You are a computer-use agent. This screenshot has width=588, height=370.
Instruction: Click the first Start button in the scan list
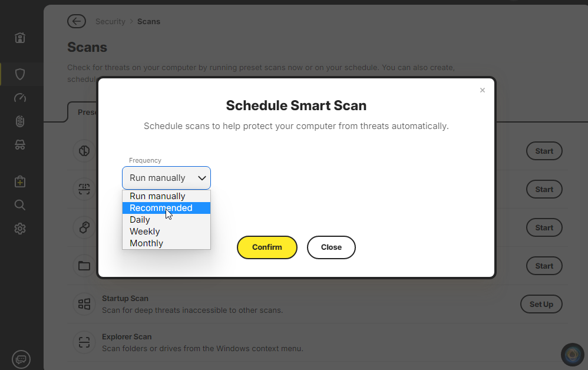[544, 151]
